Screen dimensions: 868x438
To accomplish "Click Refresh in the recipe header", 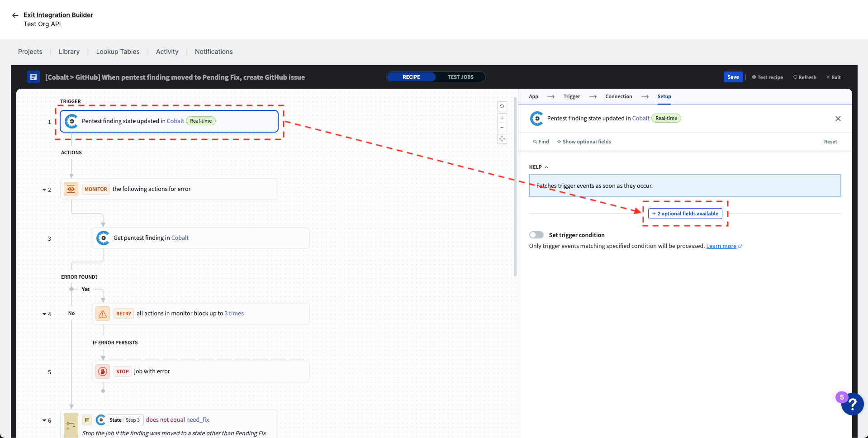I will coord(805,77).
